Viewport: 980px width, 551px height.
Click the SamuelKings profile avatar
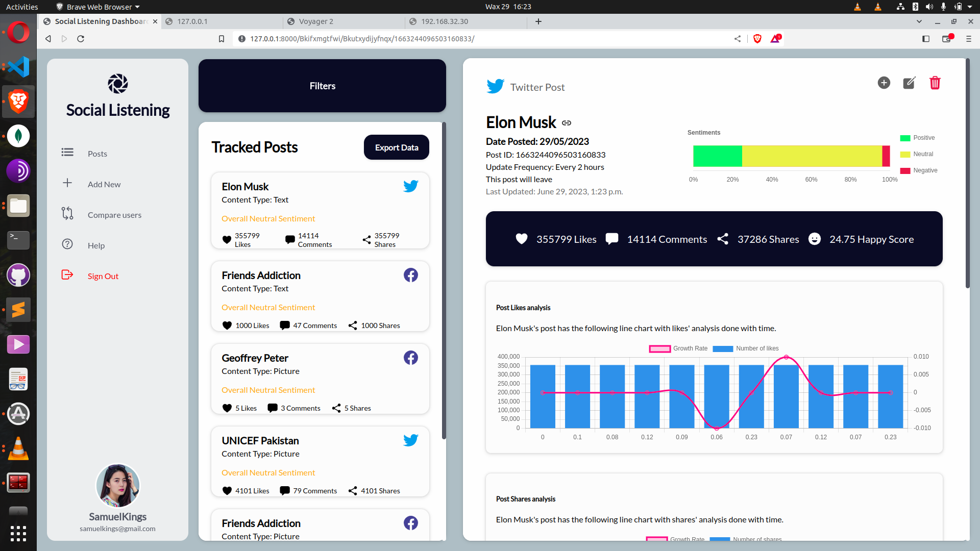[x=117, y=485]
